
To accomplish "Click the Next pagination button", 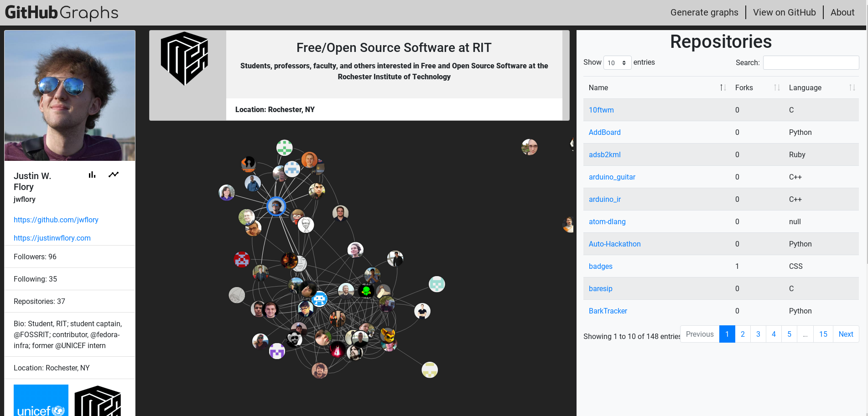I will 846,334.
